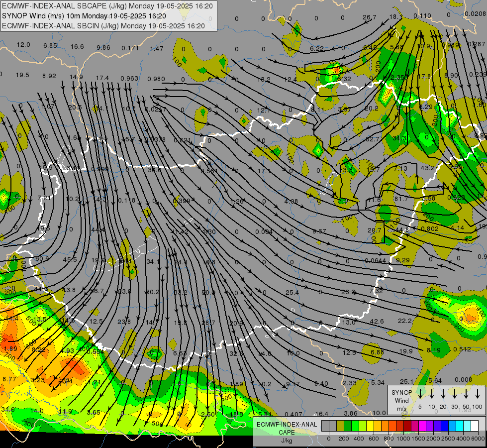
Task: Click the 6000 tick label in CAPE legend
Action: pyautogui.click(x=478, y=439)
